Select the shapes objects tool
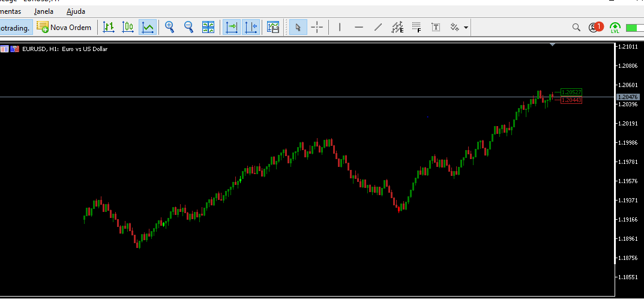644x302 pixels. tap(455, 28)
